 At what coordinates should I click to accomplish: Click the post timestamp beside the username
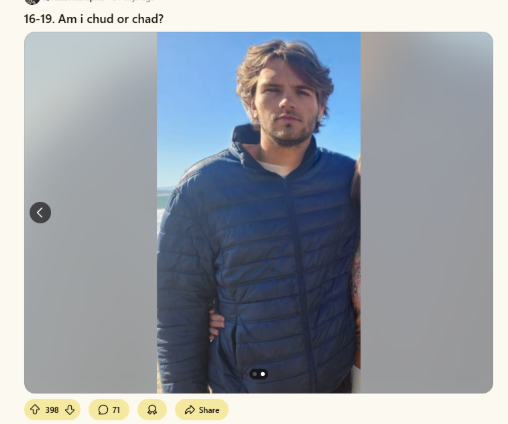(133, 1)
